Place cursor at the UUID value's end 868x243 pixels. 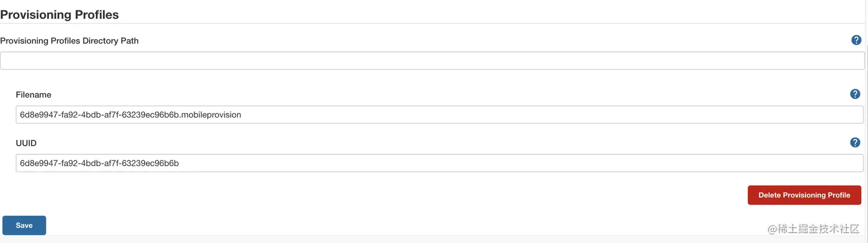click(180, 163)
